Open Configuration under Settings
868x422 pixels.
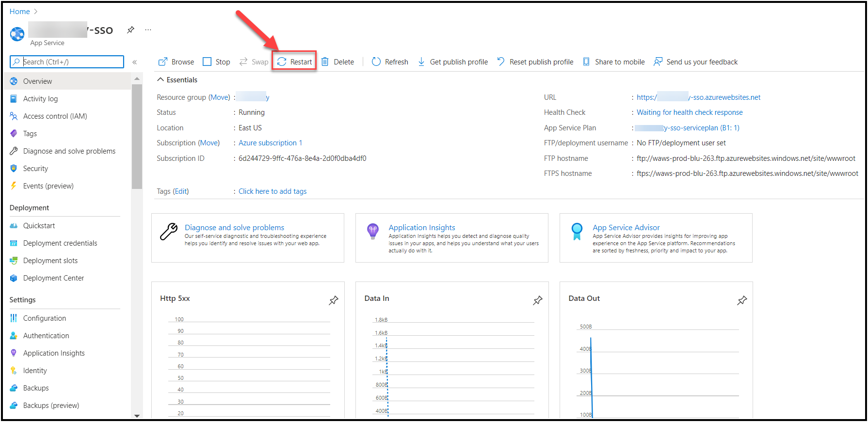click(45, 318)
